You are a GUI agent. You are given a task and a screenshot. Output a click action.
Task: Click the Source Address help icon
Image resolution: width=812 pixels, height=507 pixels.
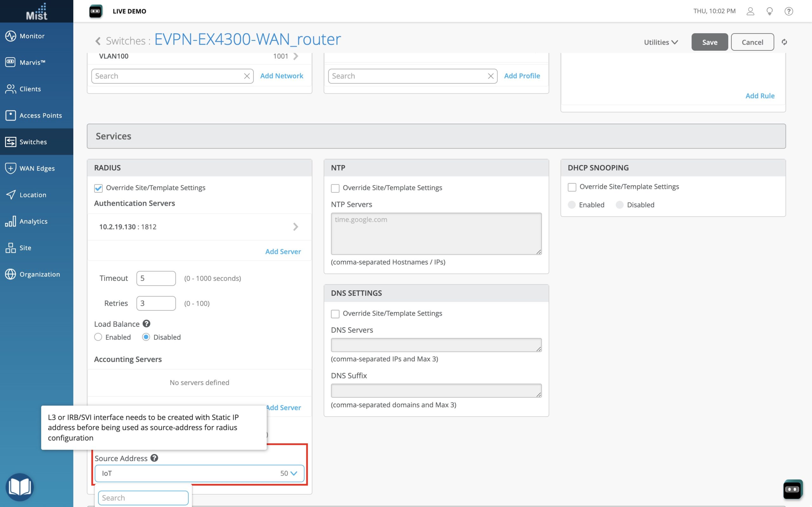[154, 458]
